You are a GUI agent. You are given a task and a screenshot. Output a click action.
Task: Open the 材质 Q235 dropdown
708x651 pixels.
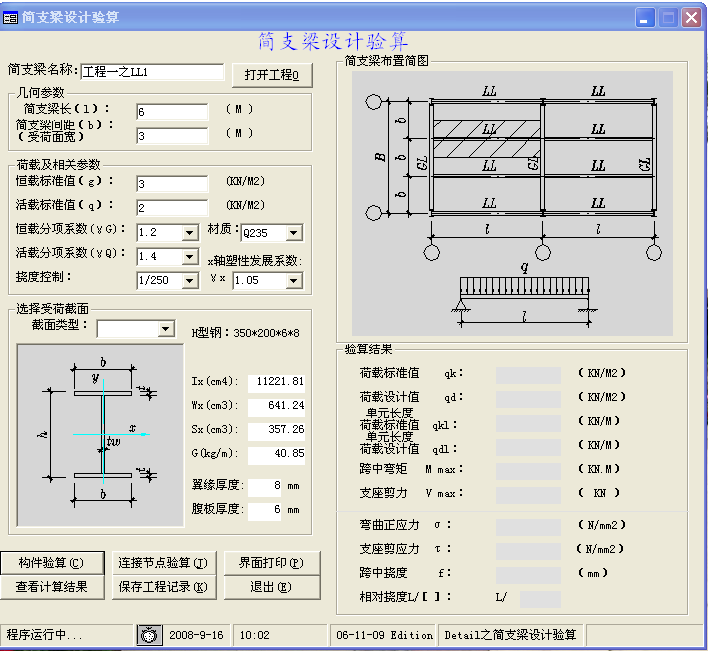tap(294, 233)
